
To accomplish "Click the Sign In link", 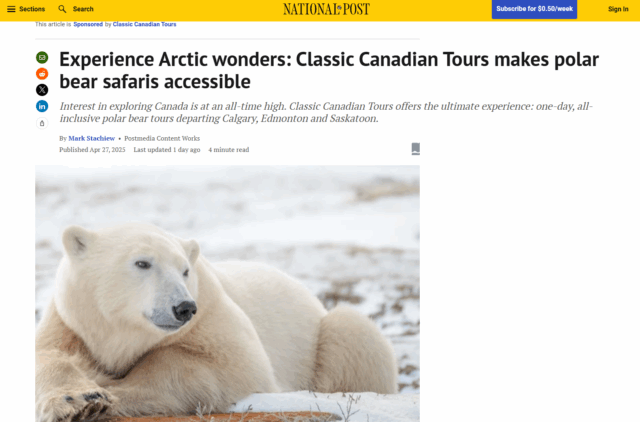I will tap(618, 9).
